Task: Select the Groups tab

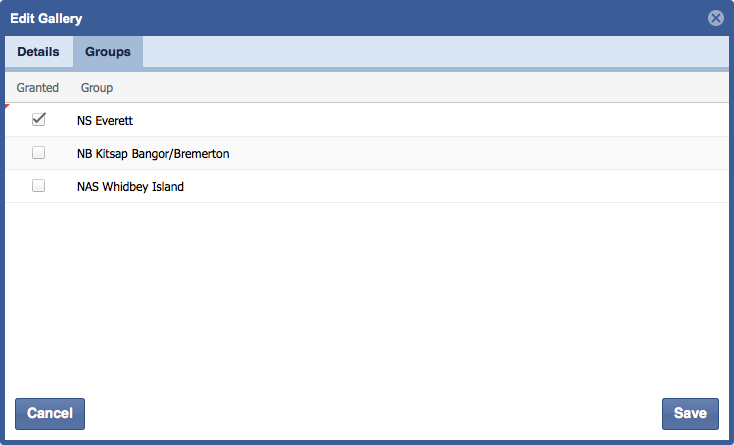Action: (108, 52)
